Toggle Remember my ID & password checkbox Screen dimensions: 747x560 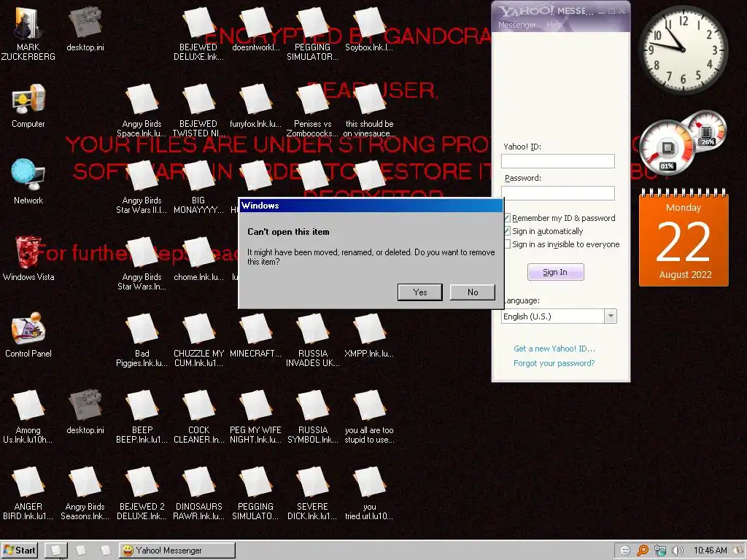click(x=507, y=218)
